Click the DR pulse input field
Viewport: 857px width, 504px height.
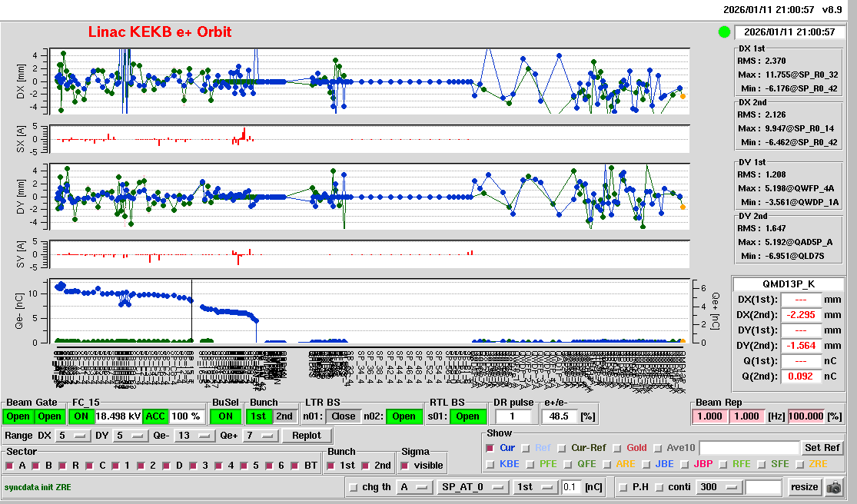tap(513, 416)
